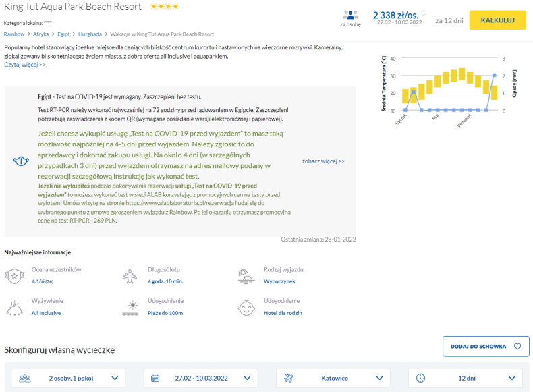Click the face mask COVID icon
This screenshot has width=533, height=392.
click(21, 161)
